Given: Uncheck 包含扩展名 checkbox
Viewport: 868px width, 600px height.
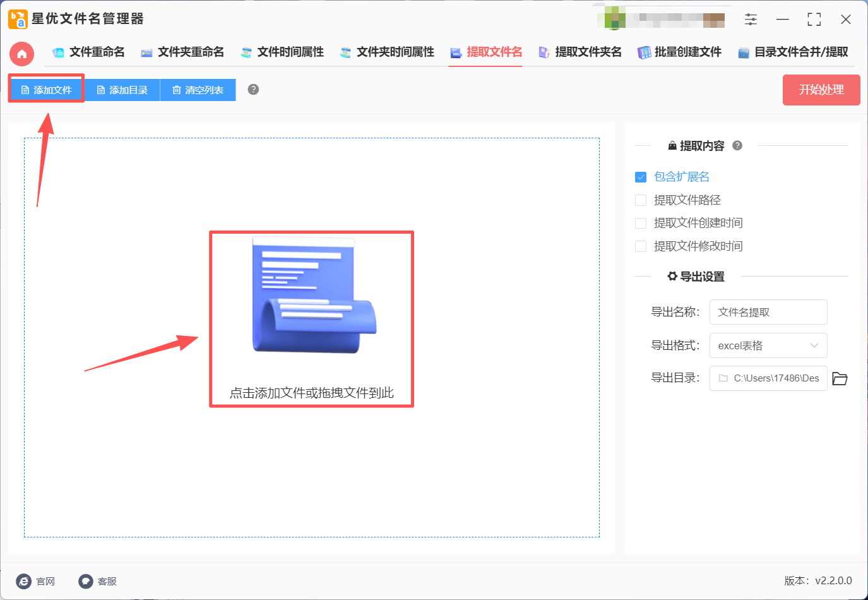Looking at the screenshot, I should (641, 177).
